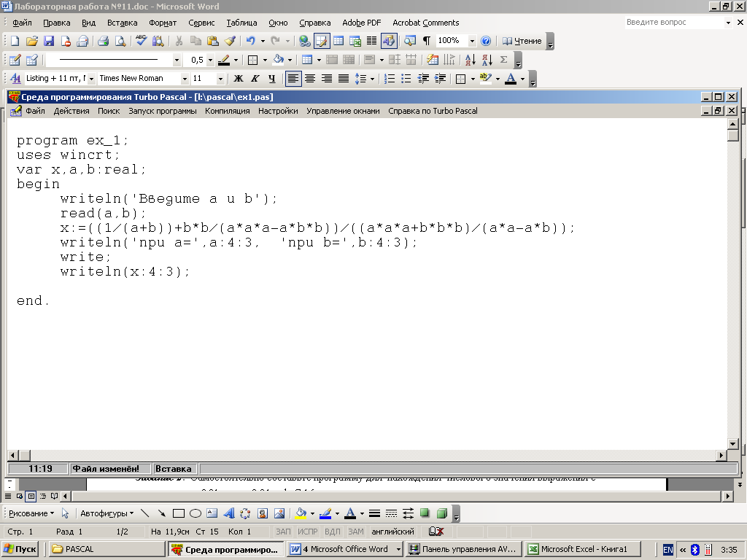
Task: Click the highlight marker color button
Action: coord(485,79)
